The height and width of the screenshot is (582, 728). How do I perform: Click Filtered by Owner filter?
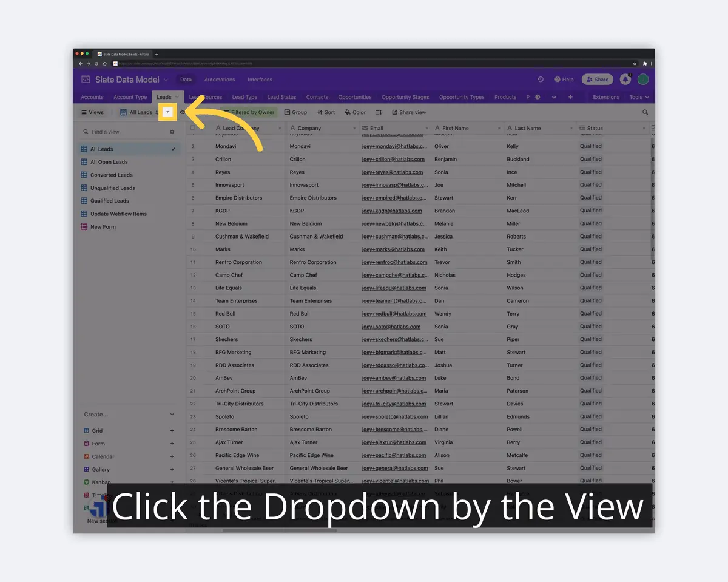[x=249, y=112]
